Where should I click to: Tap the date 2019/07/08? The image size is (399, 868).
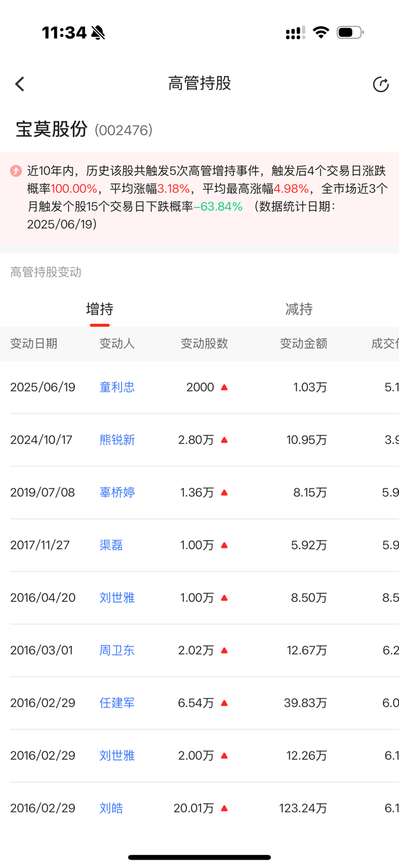(x=43, y=492)
